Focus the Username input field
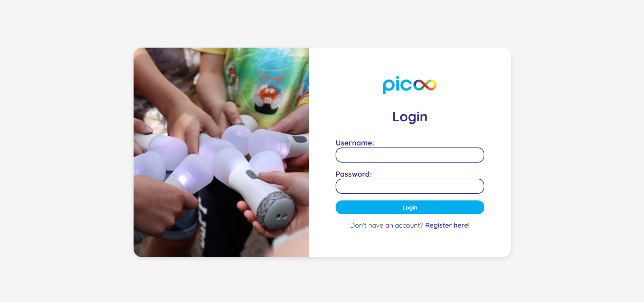The width and height of the screenshot is (644, 302). pyautogui.click(x=410, y=155)
